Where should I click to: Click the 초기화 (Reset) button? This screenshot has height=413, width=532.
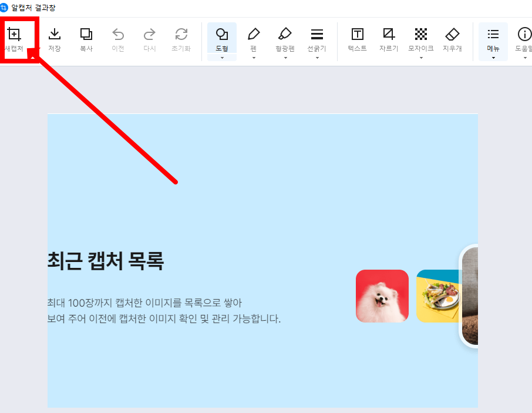tap(181, 35)
